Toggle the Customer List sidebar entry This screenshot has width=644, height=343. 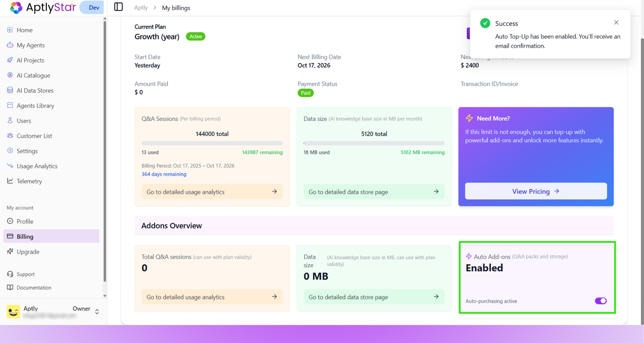point(34,136)
